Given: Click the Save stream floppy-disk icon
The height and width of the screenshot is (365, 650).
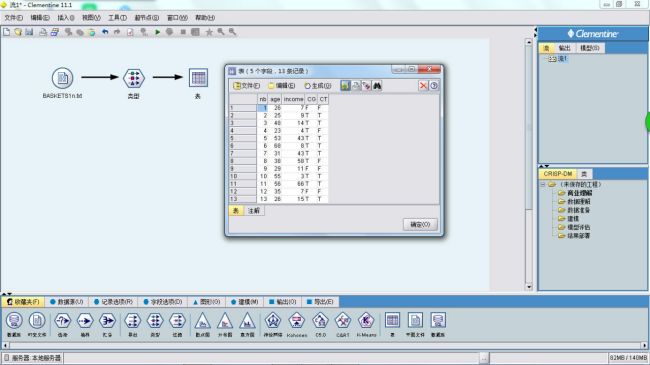Looking at the screenshot, I should pyautogui.click(x=29, y=32).
